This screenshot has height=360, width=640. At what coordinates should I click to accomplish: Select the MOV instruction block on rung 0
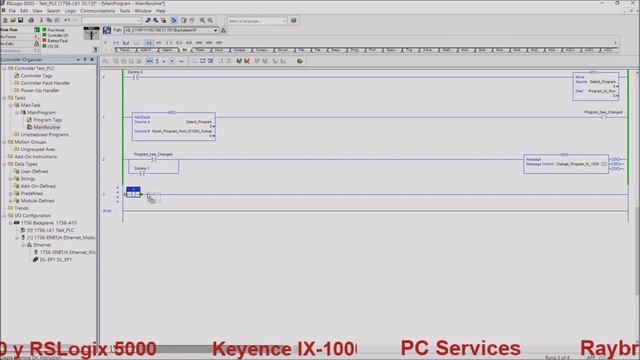click(x=596, y=86)
